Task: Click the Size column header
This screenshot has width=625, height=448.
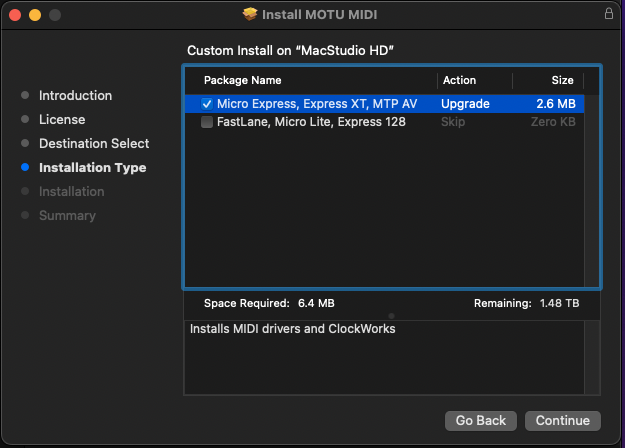Action: 562,80
